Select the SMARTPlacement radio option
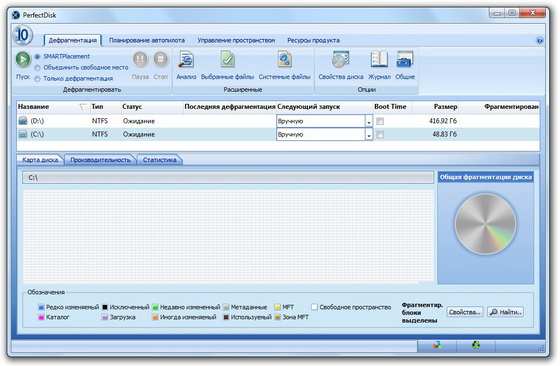This screenshot has width=560, height=366. coord(37,56)
